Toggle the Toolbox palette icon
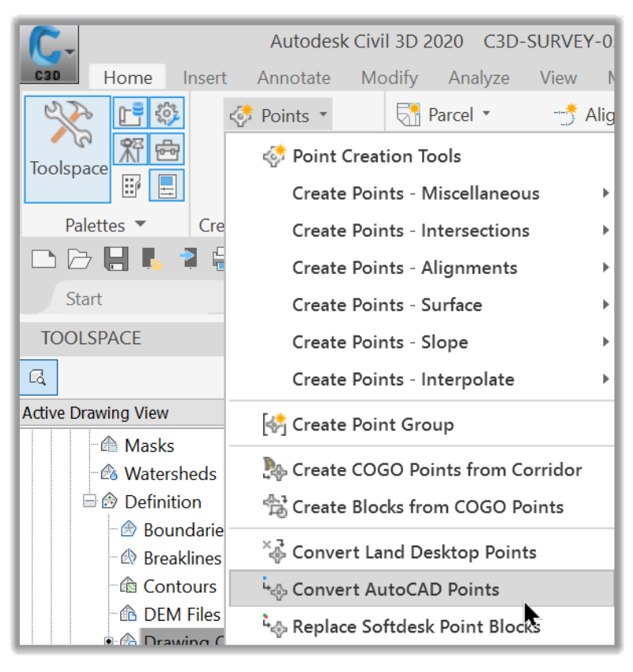Viewport: 633px width, 672px height. click(167, 149)
